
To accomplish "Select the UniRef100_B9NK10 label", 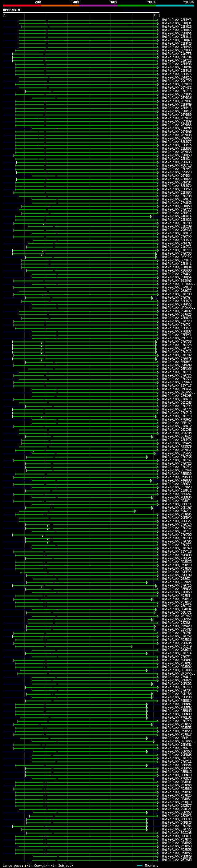I will pyautogui.click(x=176, y=78).
